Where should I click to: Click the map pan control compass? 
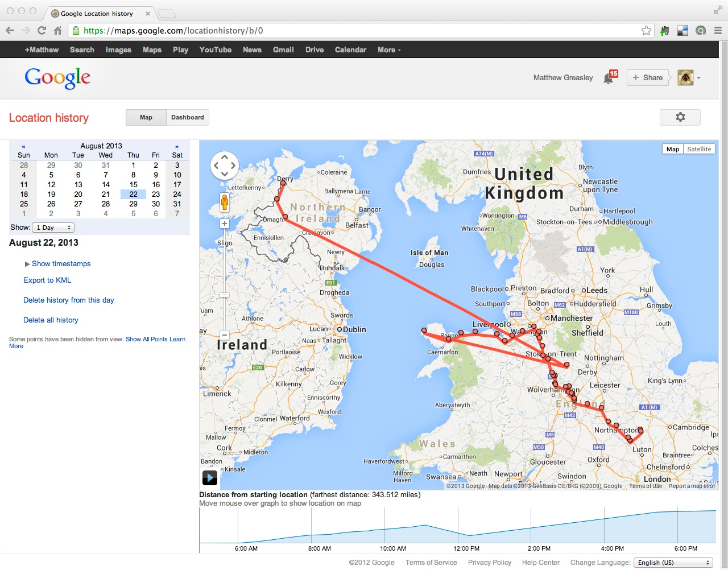tap(224, 166)
